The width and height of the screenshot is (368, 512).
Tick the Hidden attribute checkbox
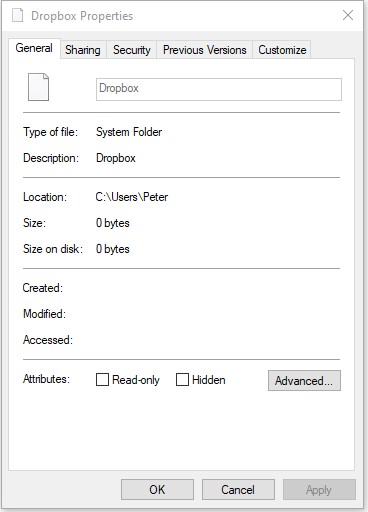pyautogui.click(x=182, y=380)
